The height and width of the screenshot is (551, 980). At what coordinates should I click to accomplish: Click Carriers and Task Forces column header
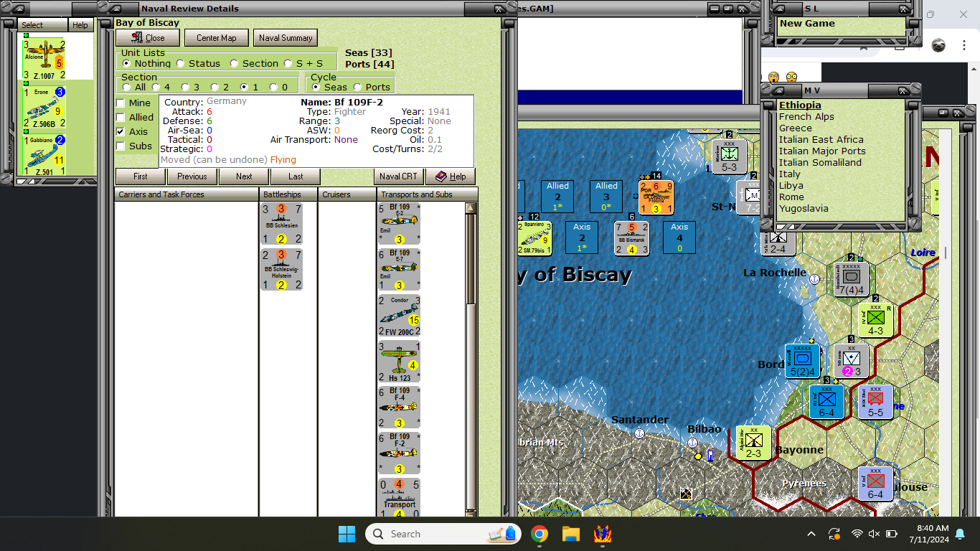(x=187, y=194)
